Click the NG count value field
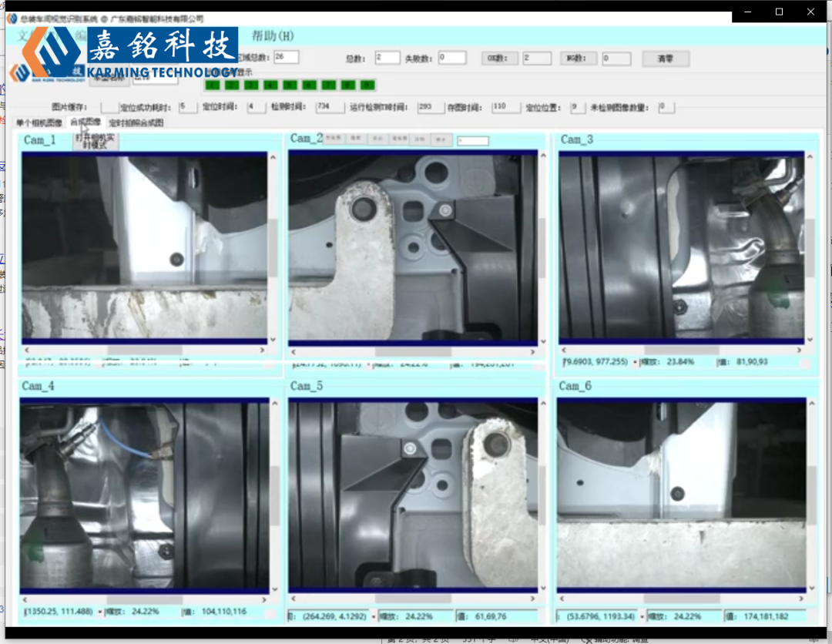The width and height of the screenshot is (832, 644). click(616, 59)
